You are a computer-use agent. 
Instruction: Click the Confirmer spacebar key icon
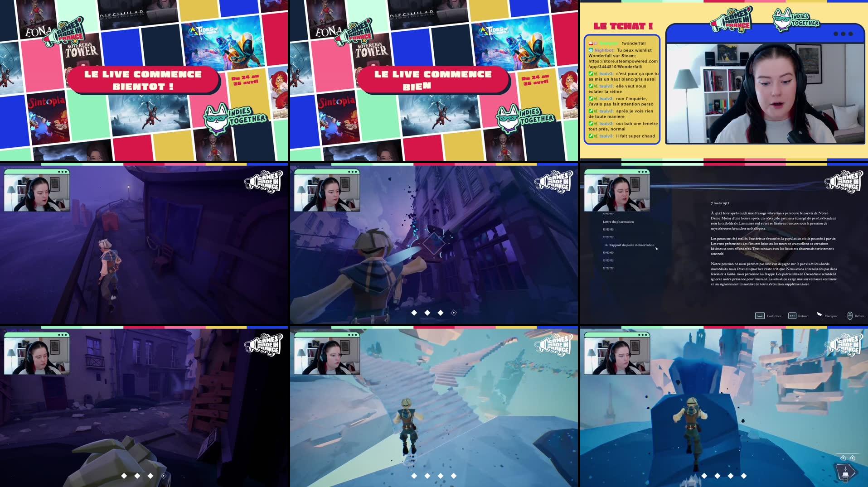tap(760, 316)
